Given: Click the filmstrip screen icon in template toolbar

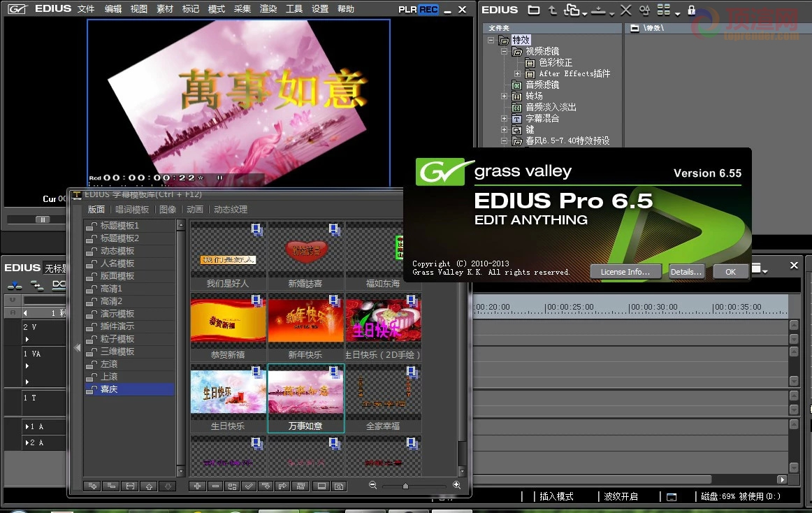Looking at the screenshot, I should pos(321,486).
